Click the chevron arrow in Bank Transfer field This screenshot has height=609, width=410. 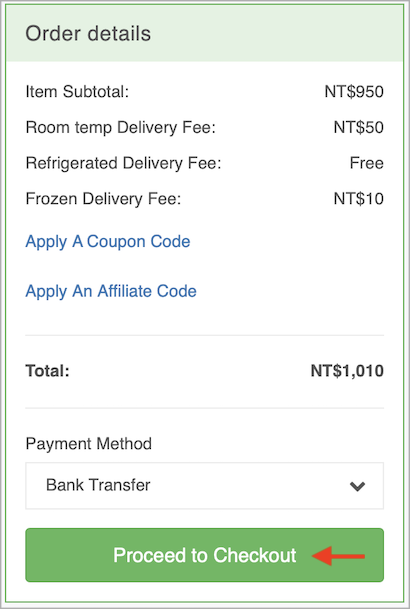357,486
